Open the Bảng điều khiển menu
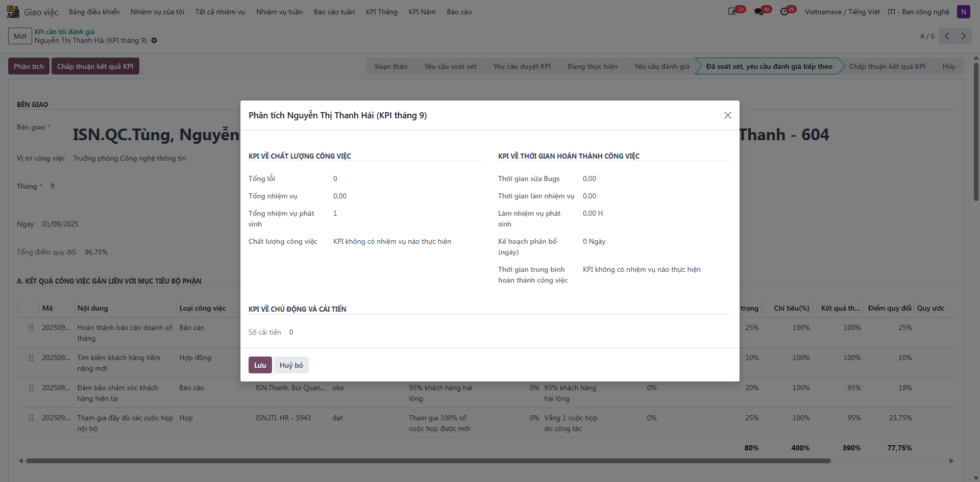 tap(94, 12)
